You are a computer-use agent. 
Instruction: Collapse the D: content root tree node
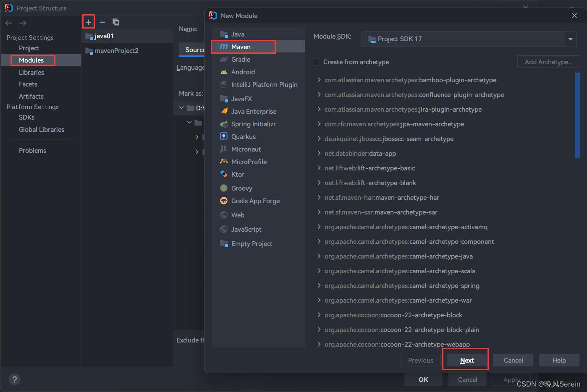click(181, 108)
